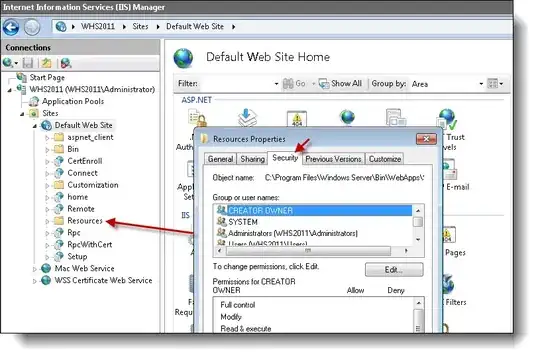Select the Start Page tree icon
This screenshot has height=360, width=540.
coord(22,77)
